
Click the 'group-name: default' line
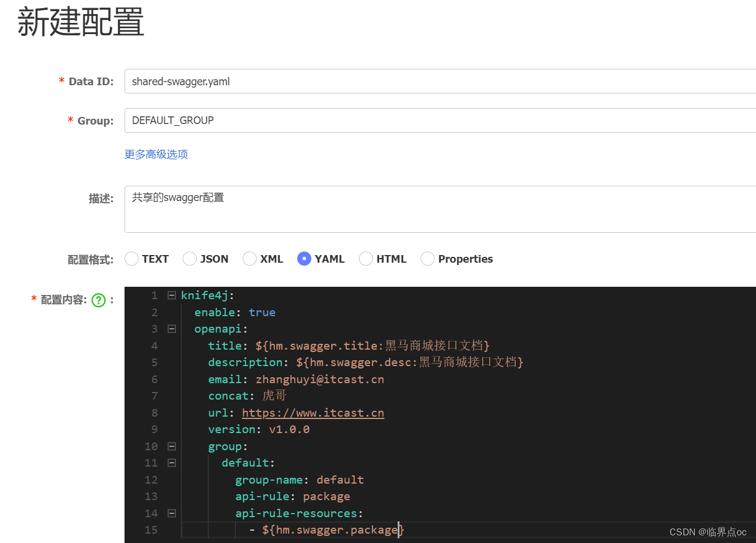click(300, 480)
